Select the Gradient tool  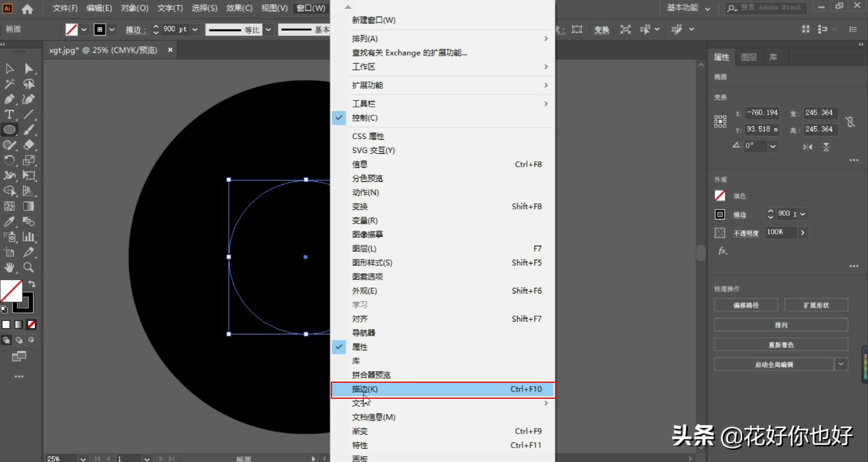click(x=29, y=206)
